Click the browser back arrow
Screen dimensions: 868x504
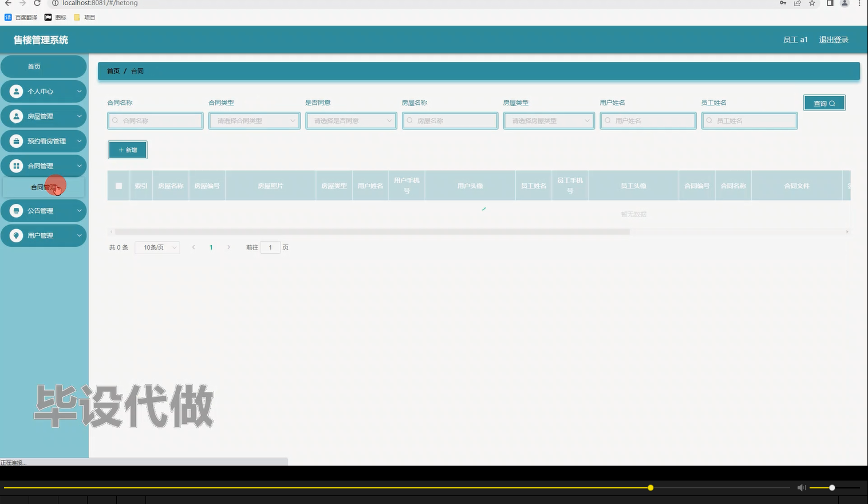click(8, 3)
